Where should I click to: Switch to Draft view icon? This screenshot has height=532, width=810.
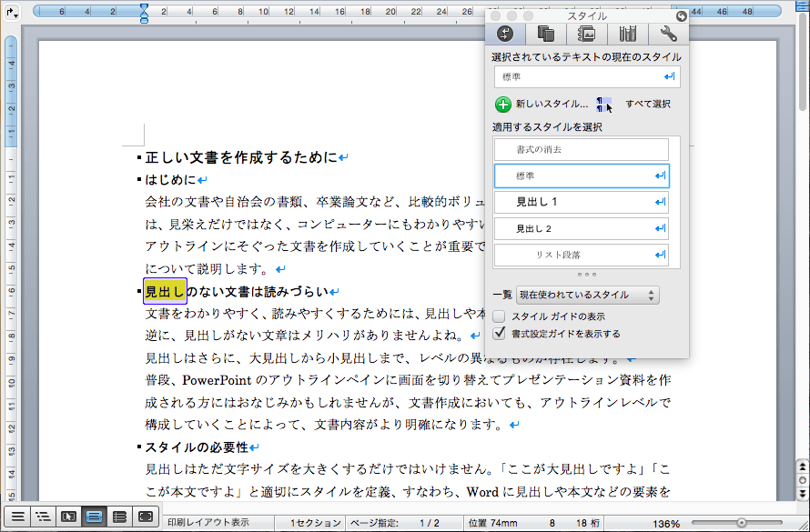[17, 517]
